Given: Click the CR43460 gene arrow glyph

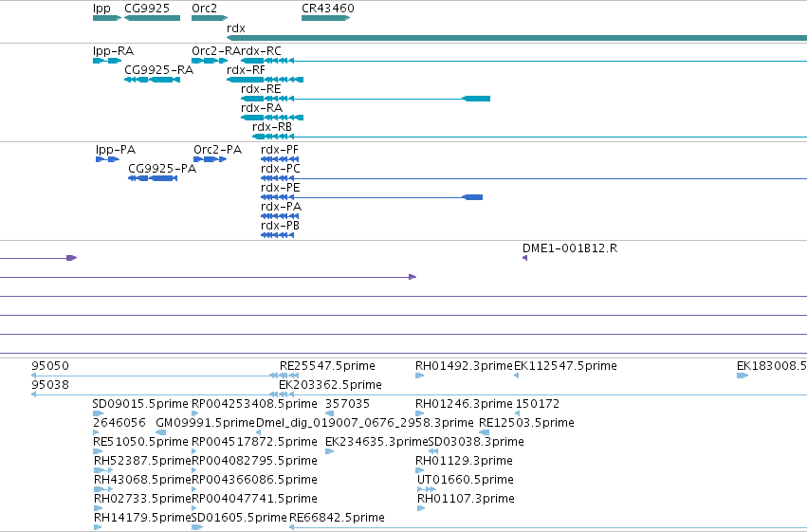Looking at the screenshot, I should pyautogui.click(x=326, y=18).
